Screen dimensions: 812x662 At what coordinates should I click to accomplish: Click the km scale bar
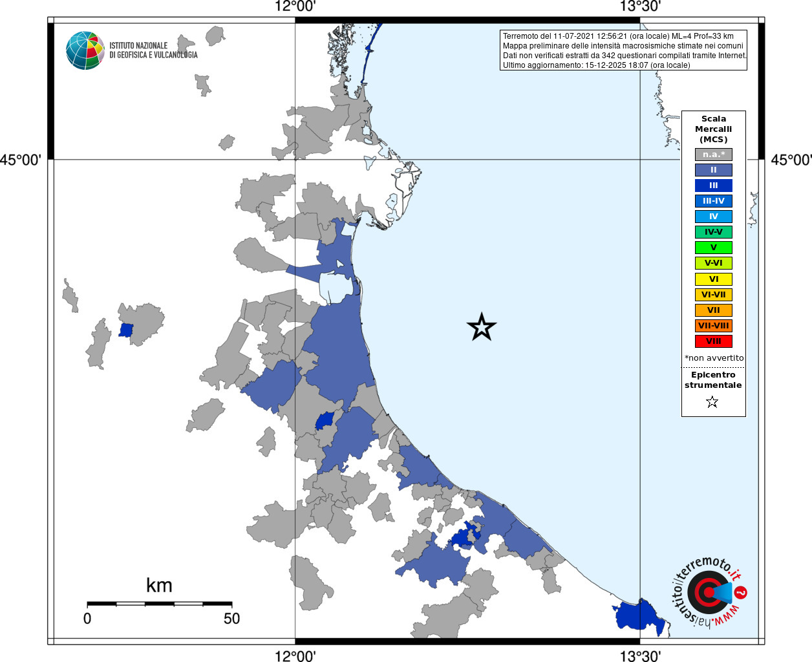[159, 604]
